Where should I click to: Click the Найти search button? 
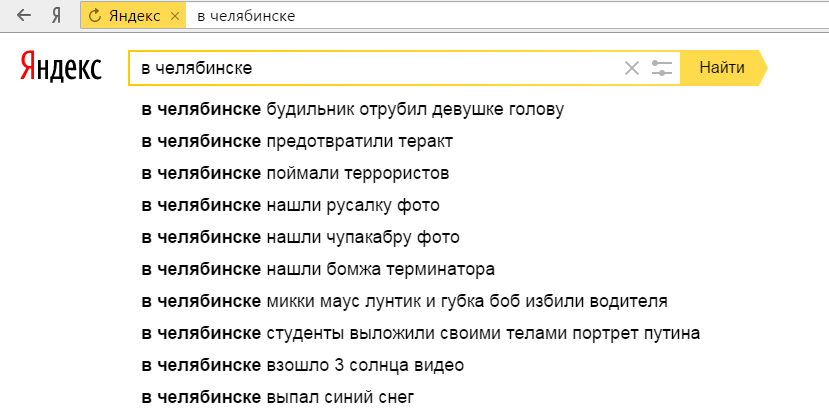722,68
